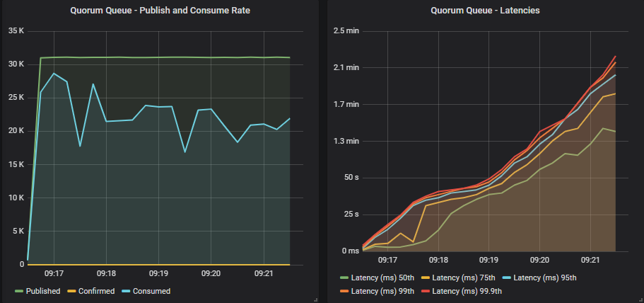Image resolution: width=644 pixels, height=303 pixels.
Task: Open the Publish and Consume Rate panel title menu
Action: [160, 11]
